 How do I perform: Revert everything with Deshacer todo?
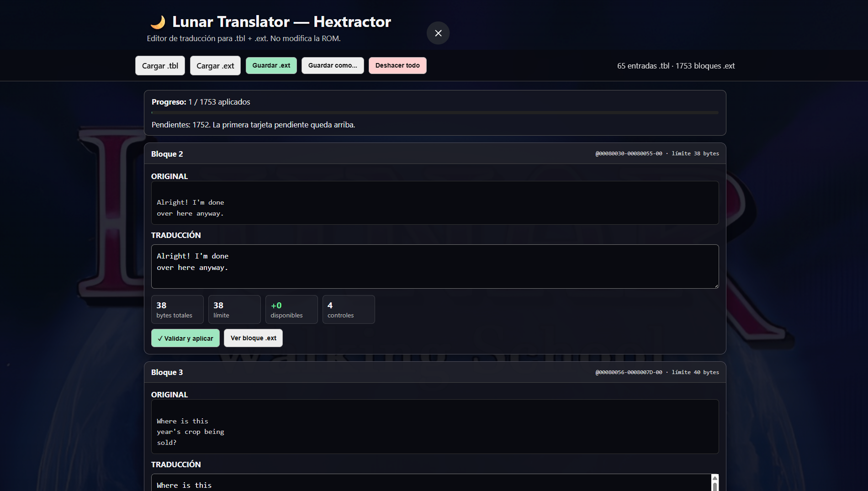397,65
